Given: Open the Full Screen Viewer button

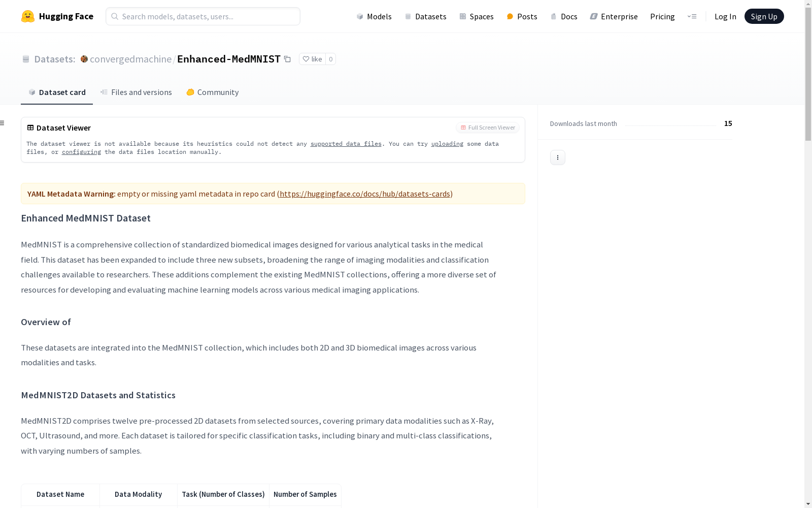Looking at the screenshot, I should pyautogui.click(x=488, y=128).
